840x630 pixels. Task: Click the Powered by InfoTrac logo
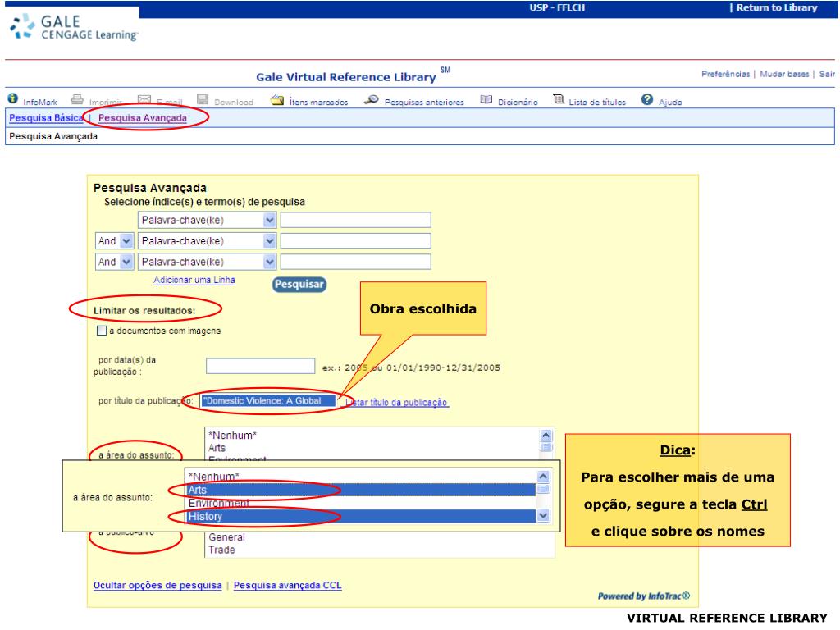point(644,596)
